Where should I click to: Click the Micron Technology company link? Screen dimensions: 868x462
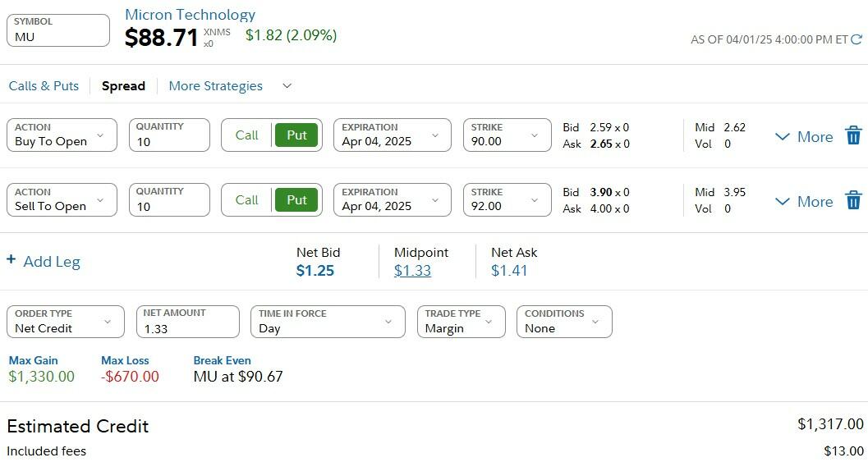[190, 15]
